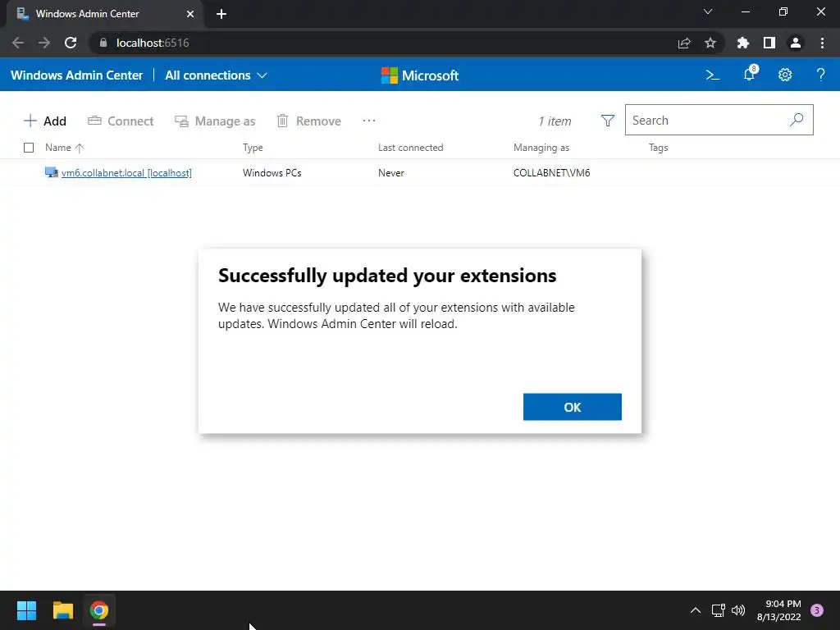Open Chrome tab search chevron

tap(708, 11)
